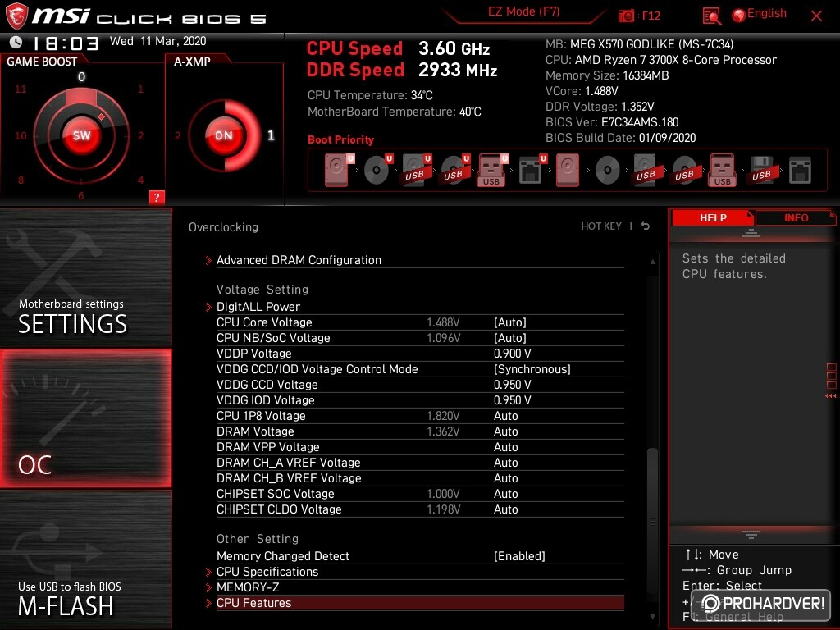Set CHIPSET SOC Voltage Auto value
The width and height of the screenshot is (840, 630).
pos(505,493)
